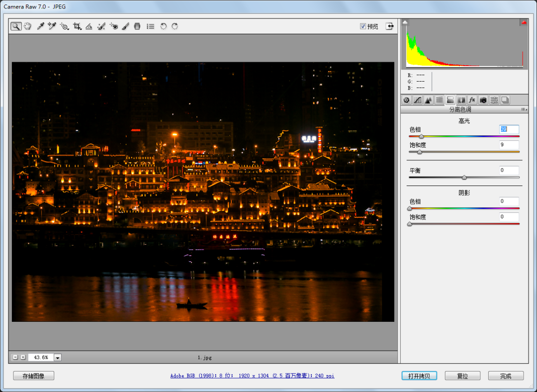Toggle shadow clipping warning on histogram
537x392 pixels.
point(405,22)
